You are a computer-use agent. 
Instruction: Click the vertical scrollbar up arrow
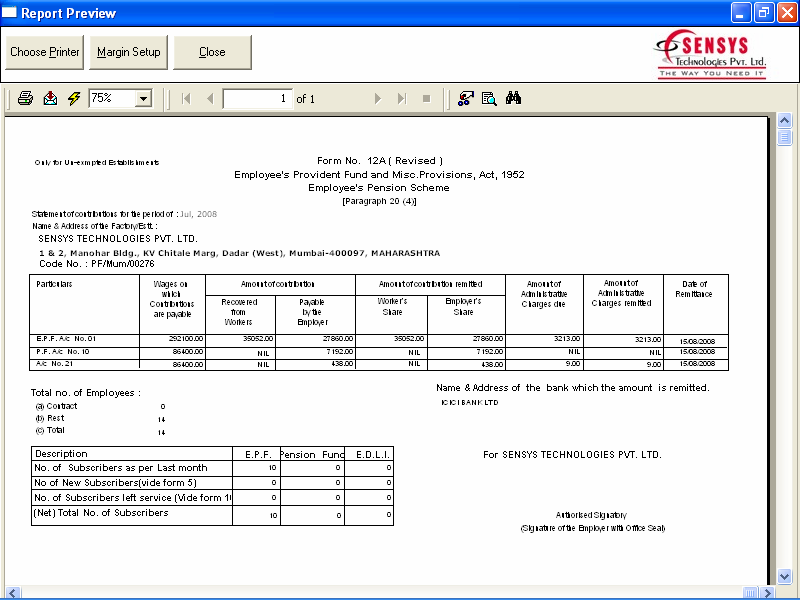pos(784,121)
